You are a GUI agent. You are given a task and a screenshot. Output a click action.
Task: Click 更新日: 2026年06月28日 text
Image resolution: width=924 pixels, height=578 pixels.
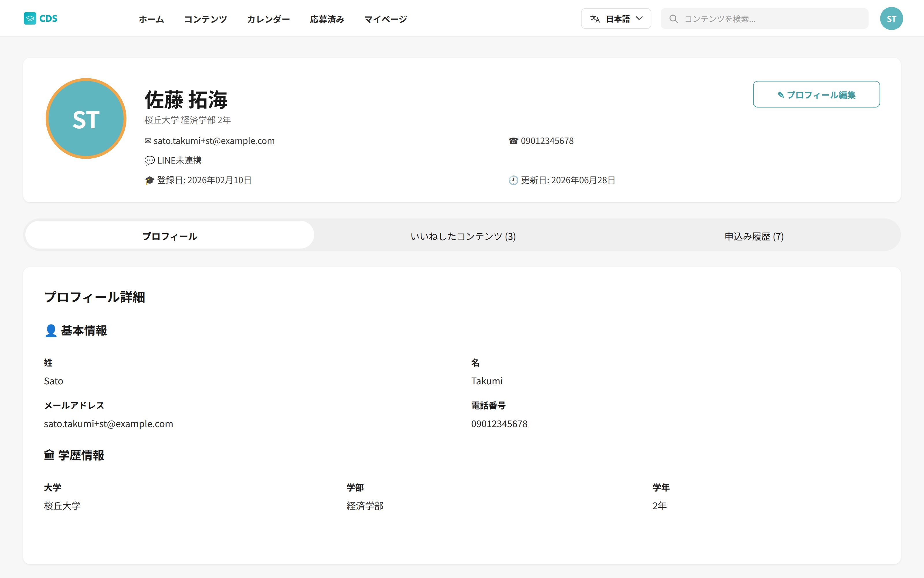(x=568, y=180)
